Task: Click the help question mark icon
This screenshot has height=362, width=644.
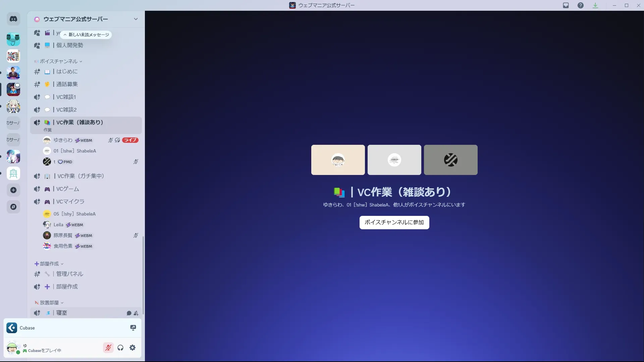Action: 581,5
